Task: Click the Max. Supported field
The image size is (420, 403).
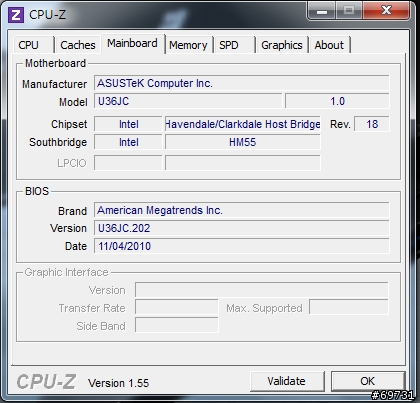Action: point(349,307)
